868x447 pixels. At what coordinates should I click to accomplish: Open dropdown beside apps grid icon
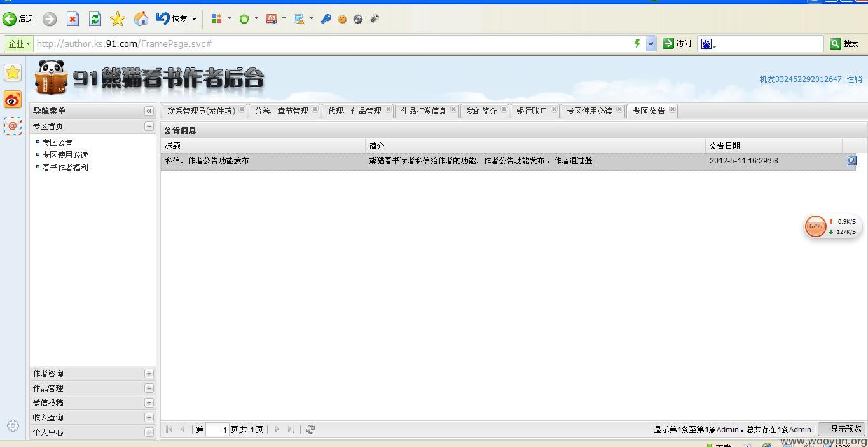(229, 19)
